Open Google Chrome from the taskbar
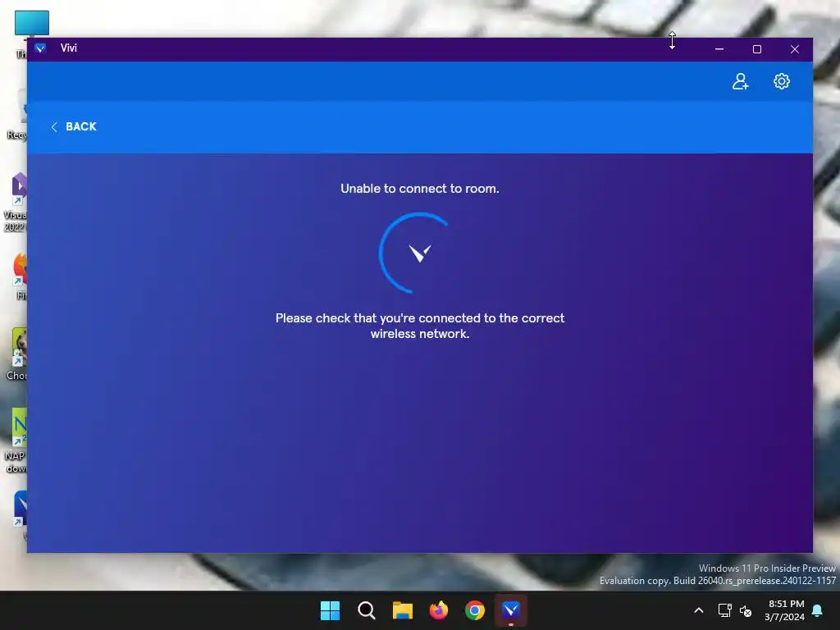 pyautogui.click(x=475, y=610)
